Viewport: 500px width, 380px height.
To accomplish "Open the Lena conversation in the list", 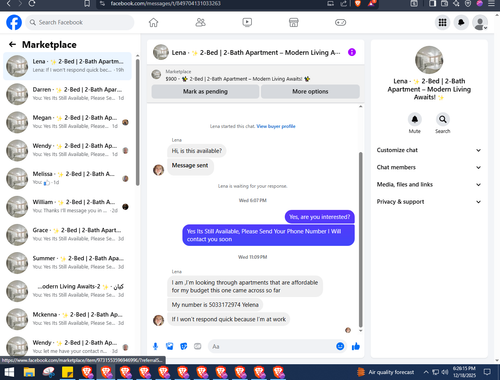I will pos(67,66).
